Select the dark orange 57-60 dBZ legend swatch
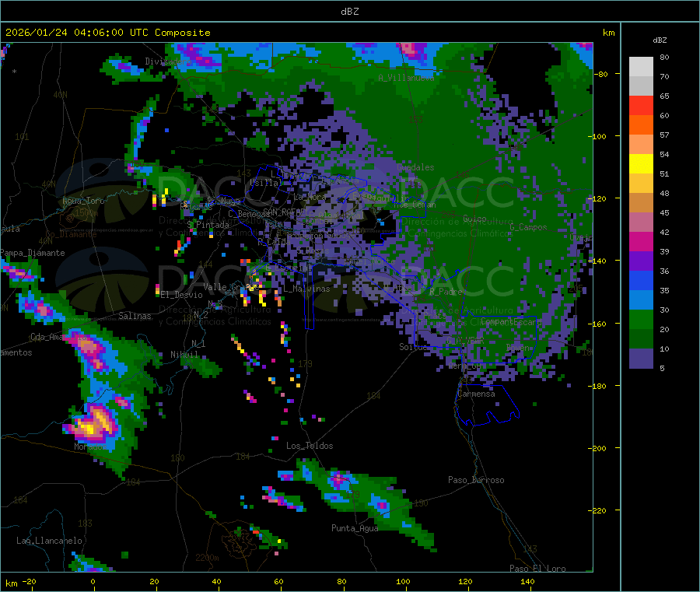700x592 pixels. pos(641,124)
